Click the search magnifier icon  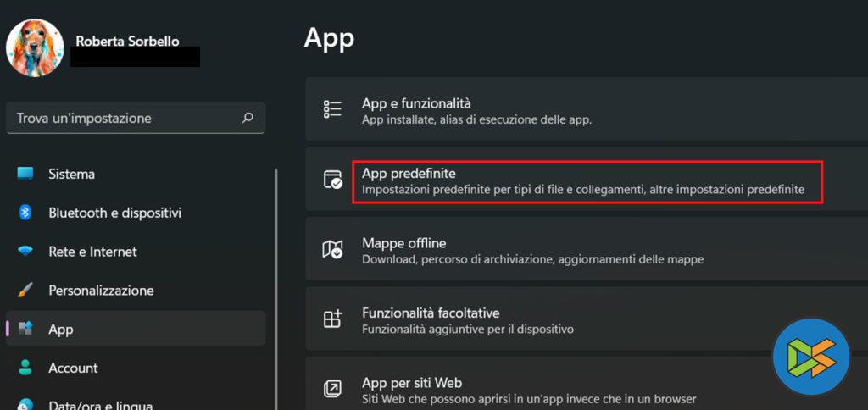point(248,118)
